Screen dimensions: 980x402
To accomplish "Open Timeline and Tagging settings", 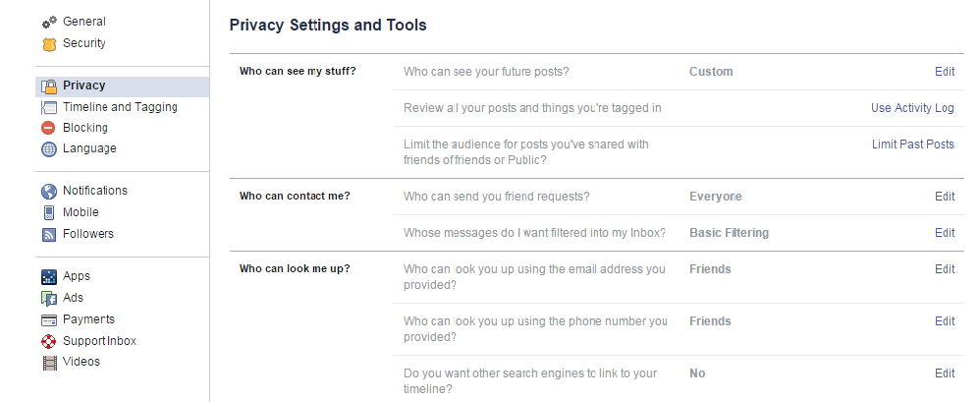I will pyautogui.click(x=120, y=107).
